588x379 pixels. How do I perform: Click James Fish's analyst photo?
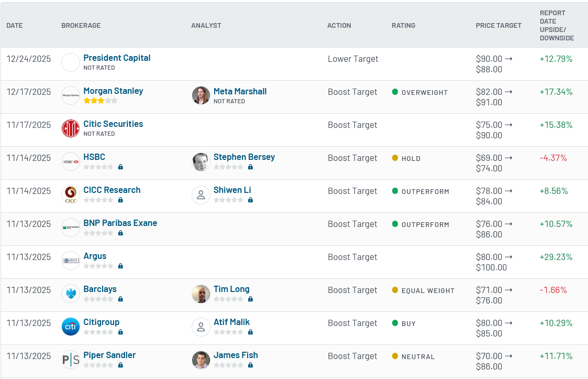click(201, 360)
